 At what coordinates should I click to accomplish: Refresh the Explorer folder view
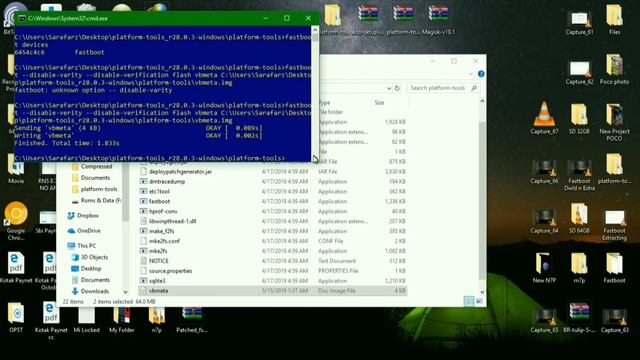click(397, 88)
